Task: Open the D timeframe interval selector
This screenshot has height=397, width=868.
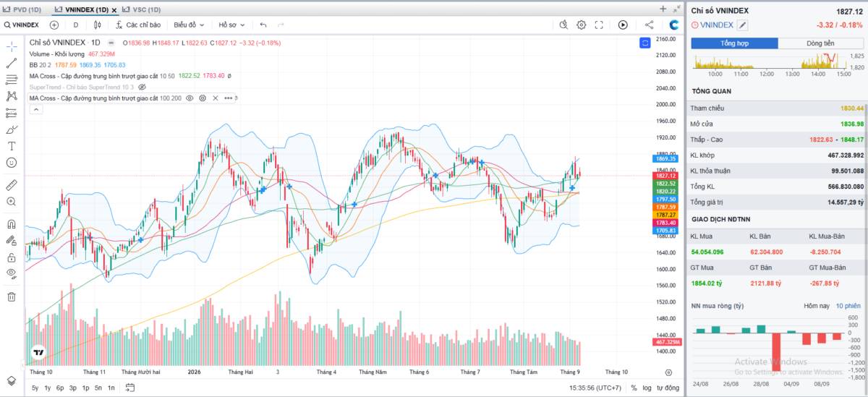Action: click(76, 25)
